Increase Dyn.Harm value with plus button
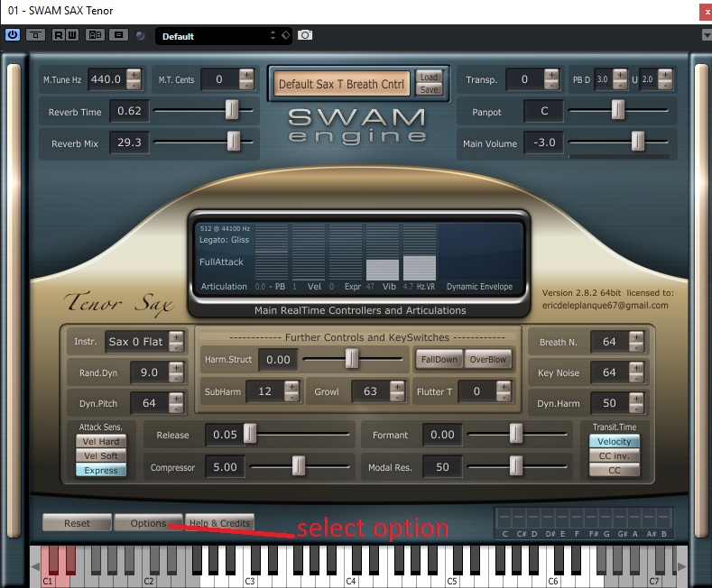712x588 pixels. (x=636, y=399)
